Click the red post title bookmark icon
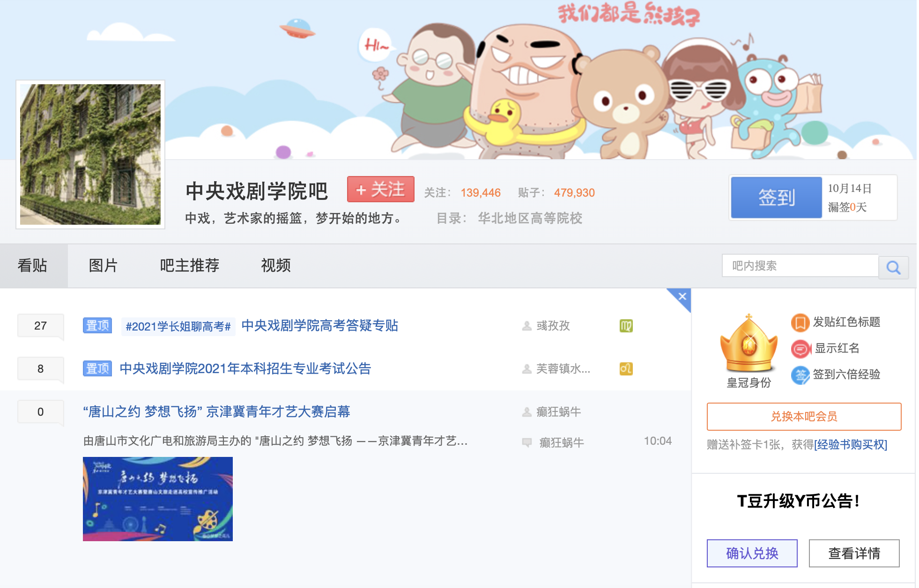Screen dimensions: 919x588 pyautogui.click(x=800, y=323)
